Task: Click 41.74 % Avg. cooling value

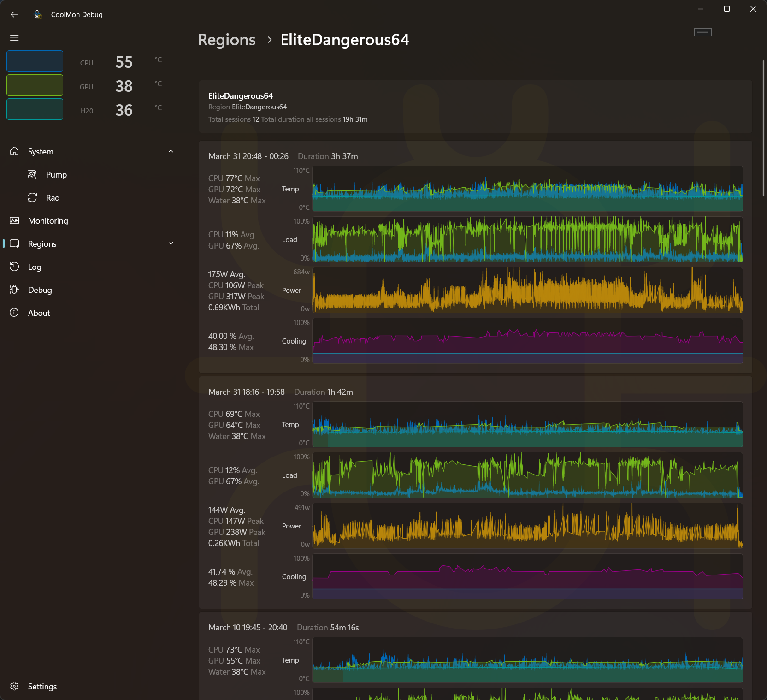Action: click(230, 572)
